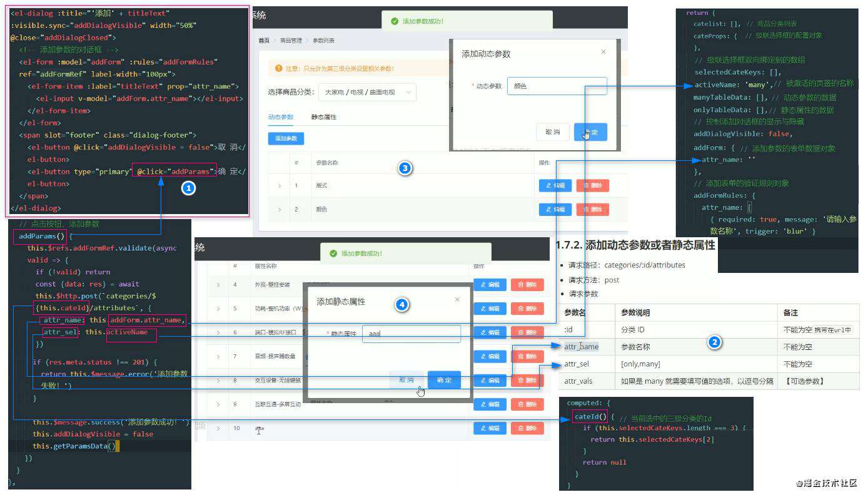
Task: Delete attribute row 10 aaa
Action: [x=527, y=428]
